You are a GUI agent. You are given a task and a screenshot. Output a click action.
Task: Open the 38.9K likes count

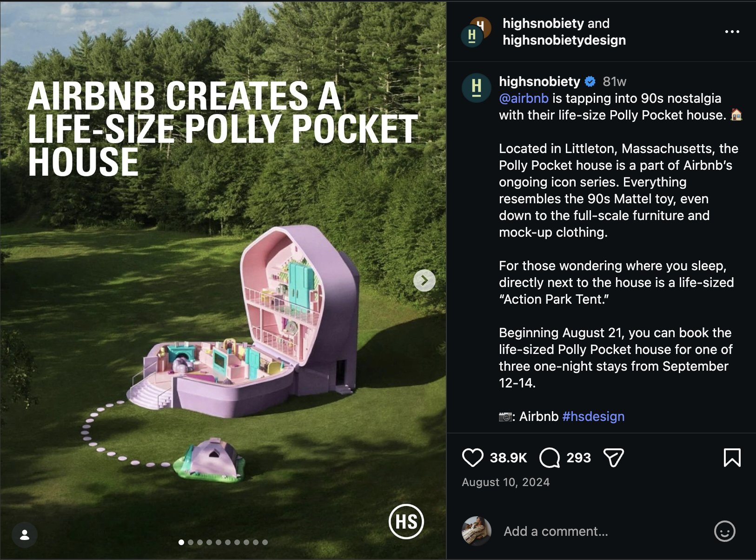coord(508,458)
